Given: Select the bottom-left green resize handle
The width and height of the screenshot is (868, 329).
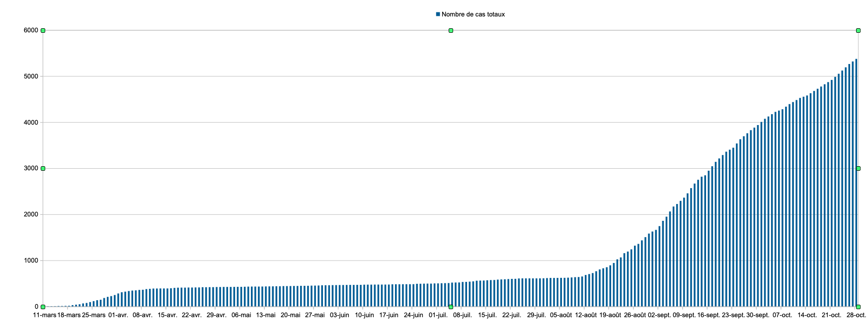Looking at the screenshot, I should click(x=43, y=307).
